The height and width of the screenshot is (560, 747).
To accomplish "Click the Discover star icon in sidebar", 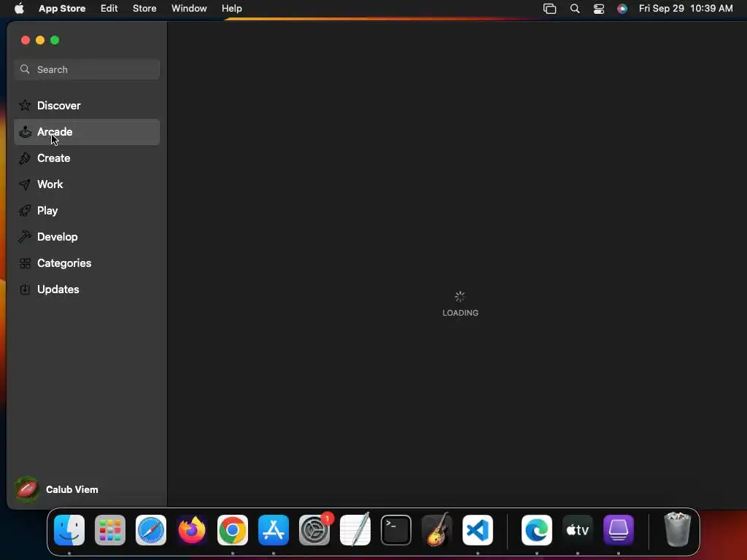I will pos(25,105).
